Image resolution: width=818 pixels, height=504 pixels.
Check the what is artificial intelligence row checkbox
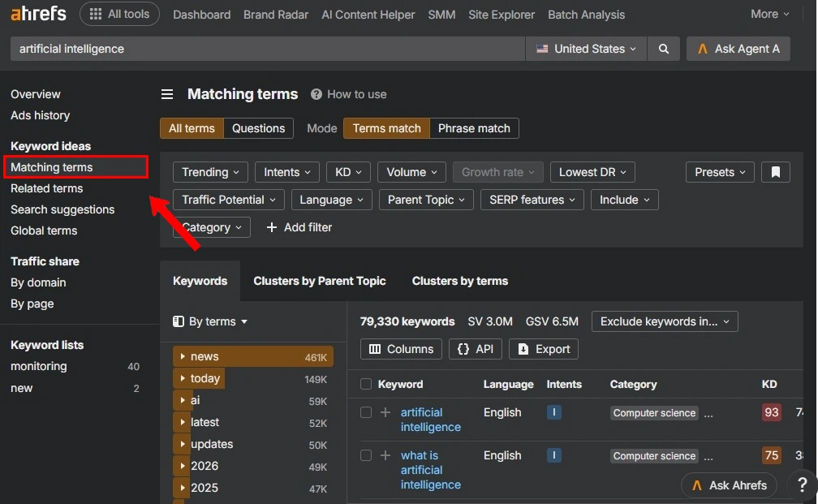pos(366,455)
